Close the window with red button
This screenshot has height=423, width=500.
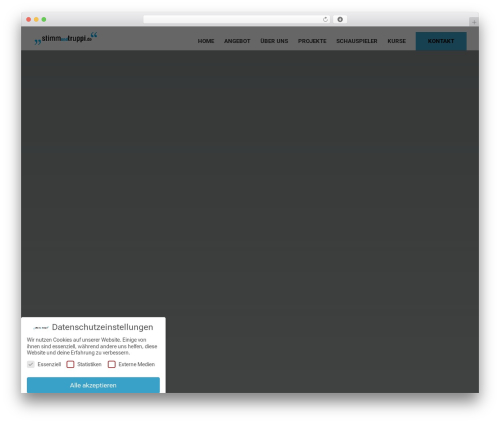(29, 19)
